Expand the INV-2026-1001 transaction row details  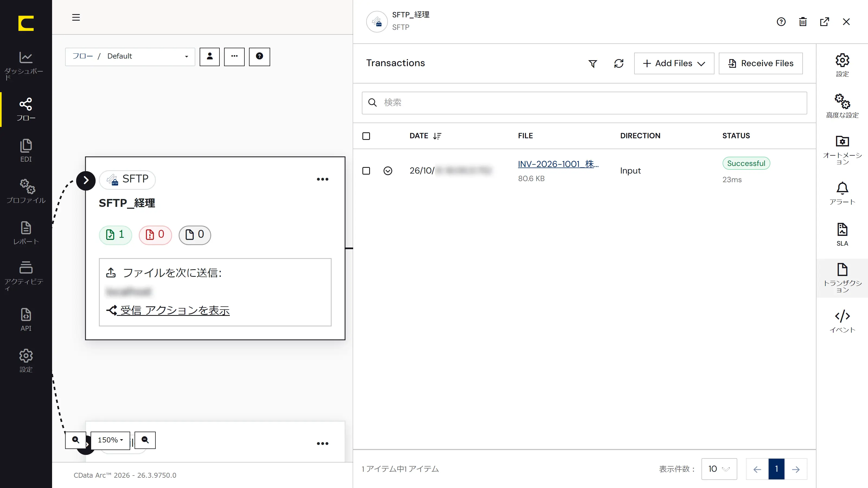[x=388, y=171]
